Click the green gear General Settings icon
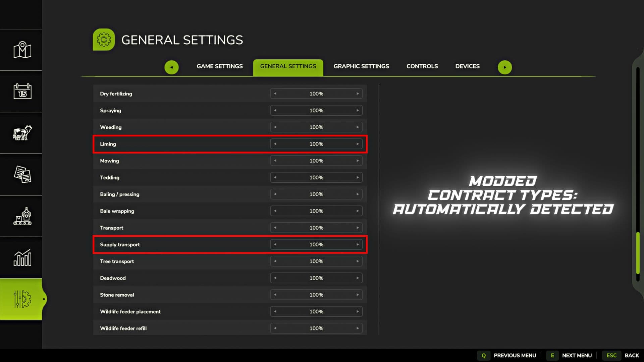This screenshot has width=644, height=362. coord(104,40)
